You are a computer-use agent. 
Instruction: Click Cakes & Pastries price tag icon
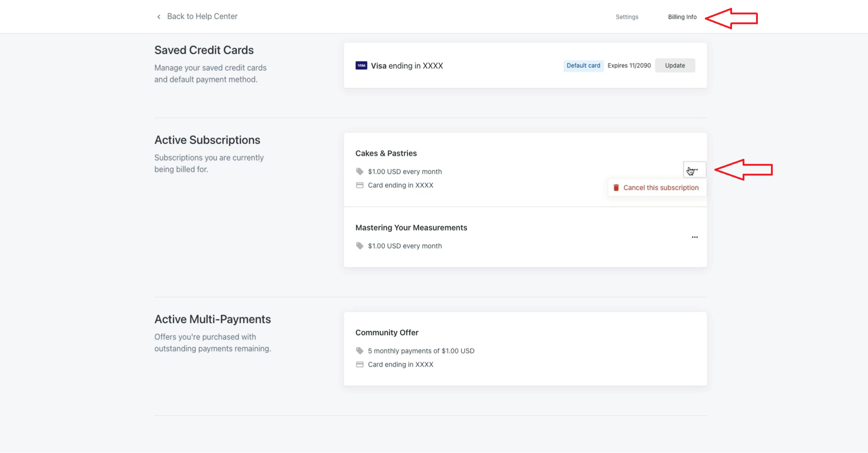(359, 171)
